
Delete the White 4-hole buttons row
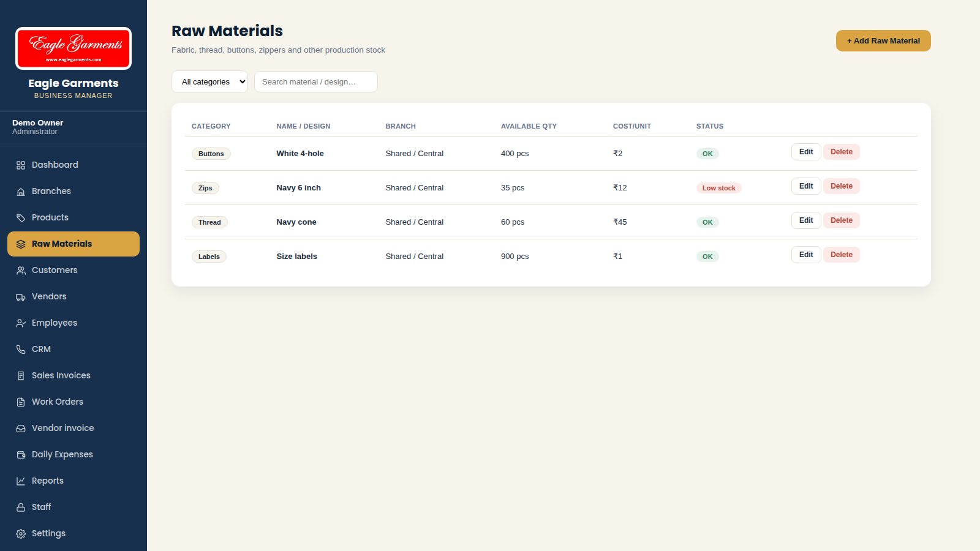[x=842, y=152]
